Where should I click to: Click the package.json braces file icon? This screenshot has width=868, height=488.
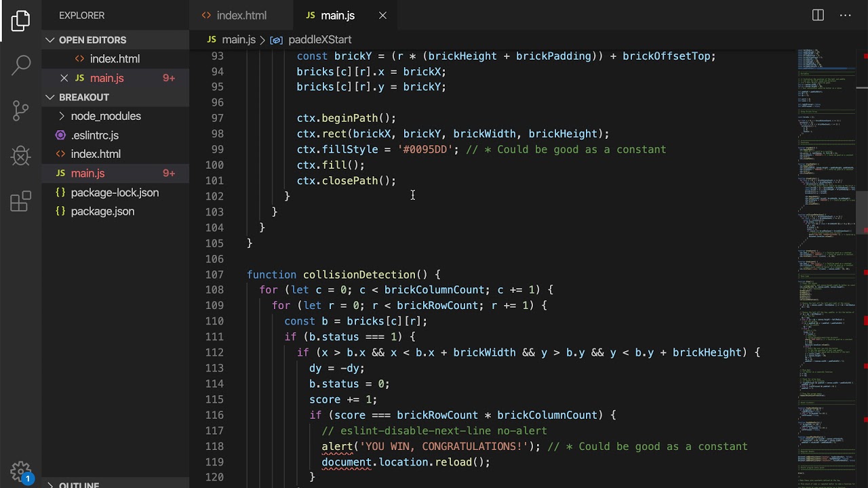click(60, 211)
